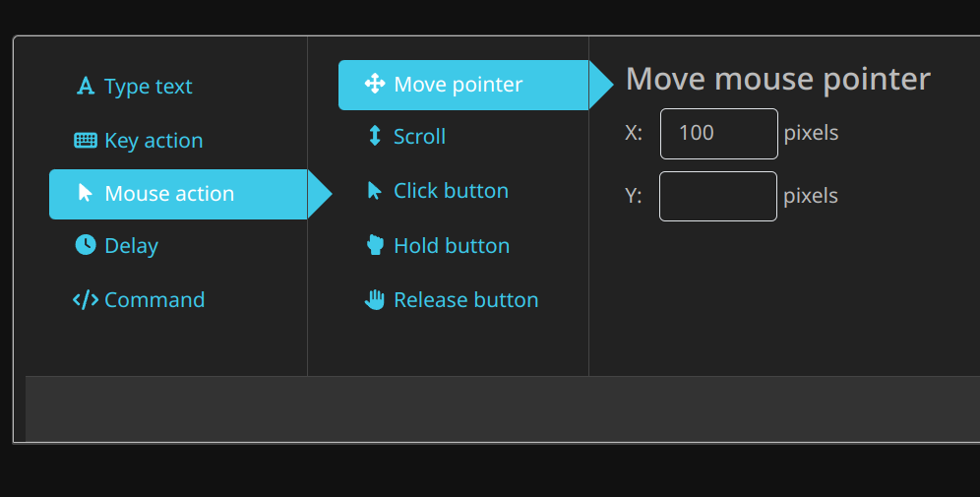980x497 pixels.
Task: Select the Click button option label
Action: [x=451, y=191]
